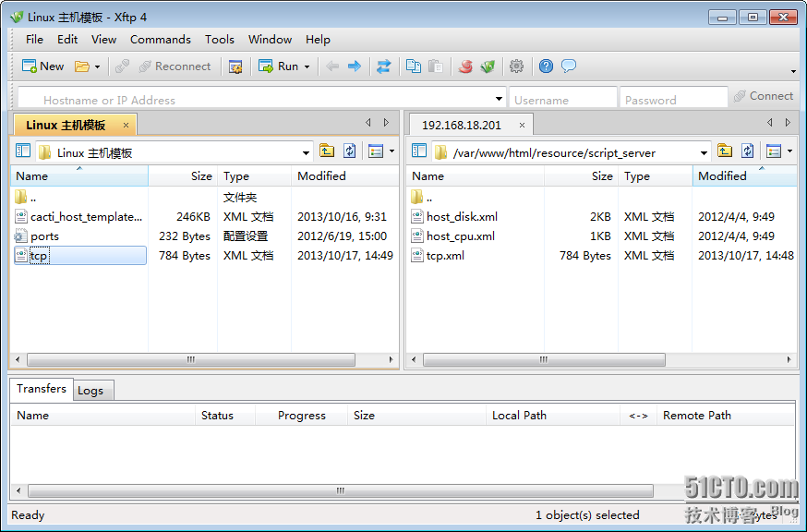The height and width of the screenshot is (532, 807).
Task: Toggle folder tree in local pane
Action: click(x=23, y=151)
